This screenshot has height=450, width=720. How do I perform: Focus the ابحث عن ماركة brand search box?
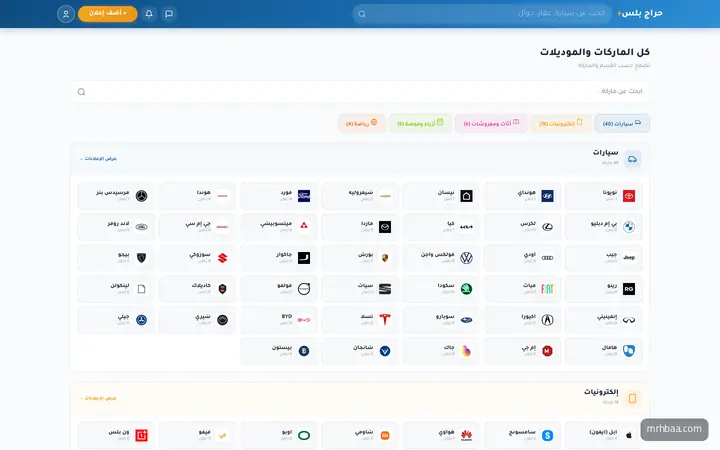pos(360,91)
